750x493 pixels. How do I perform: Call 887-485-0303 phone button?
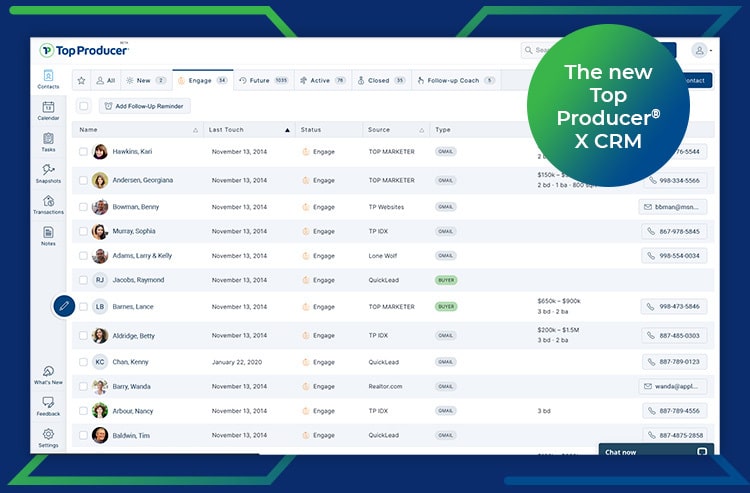click(x=674, y=336)
